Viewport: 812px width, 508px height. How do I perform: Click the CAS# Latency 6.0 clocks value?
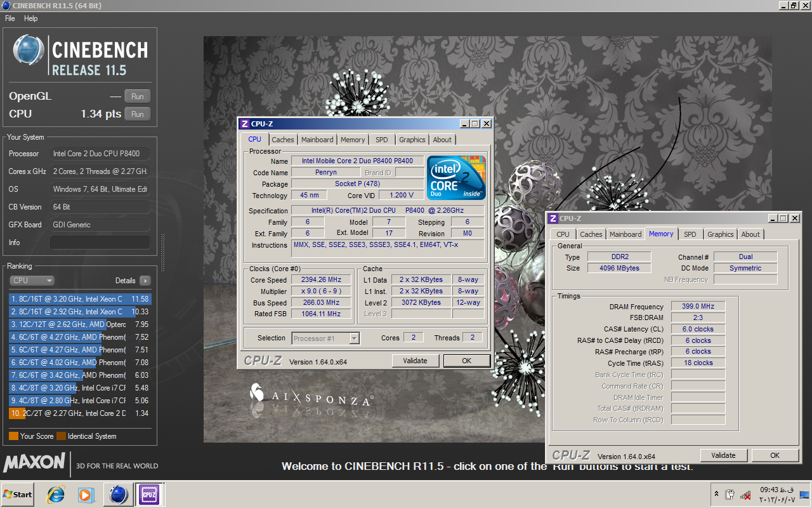(x=698, y=330)
